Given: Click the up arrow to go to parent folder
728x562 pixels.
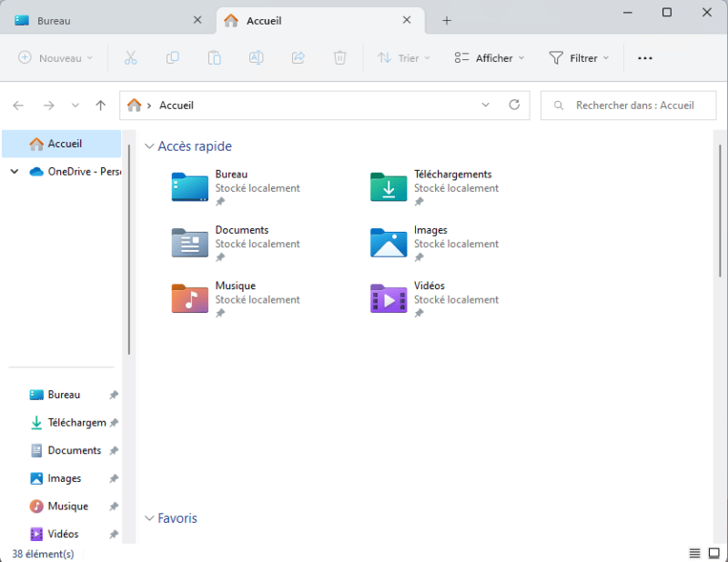Looking at the screenshot, I should tap(100, 105).
